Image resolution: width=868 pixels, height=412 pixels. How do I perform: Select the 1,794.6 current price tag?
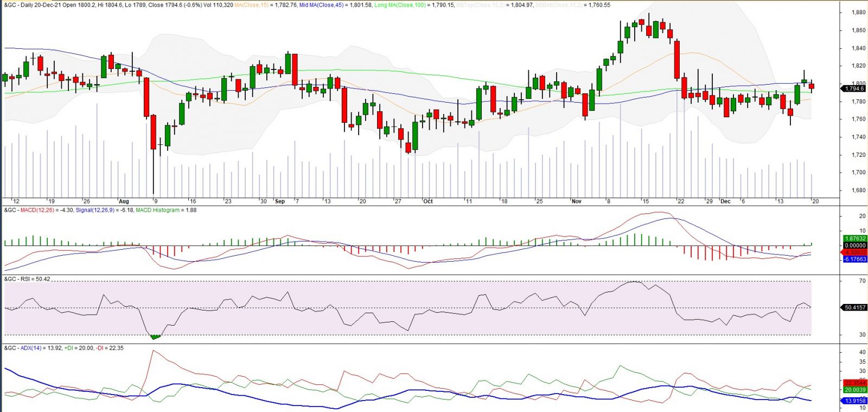click(x=854, y=88)
